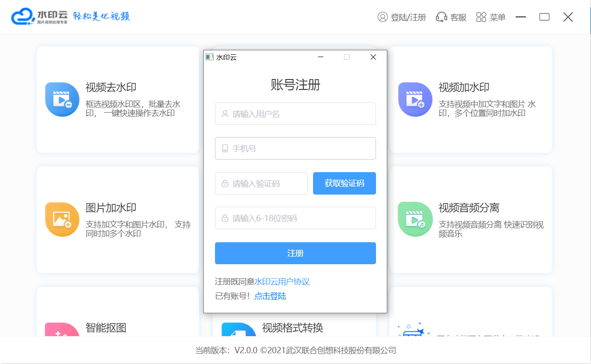Open the 视频加水印 purple icon
The width and height of the screenshot is (591, 364).
[415, 99]
